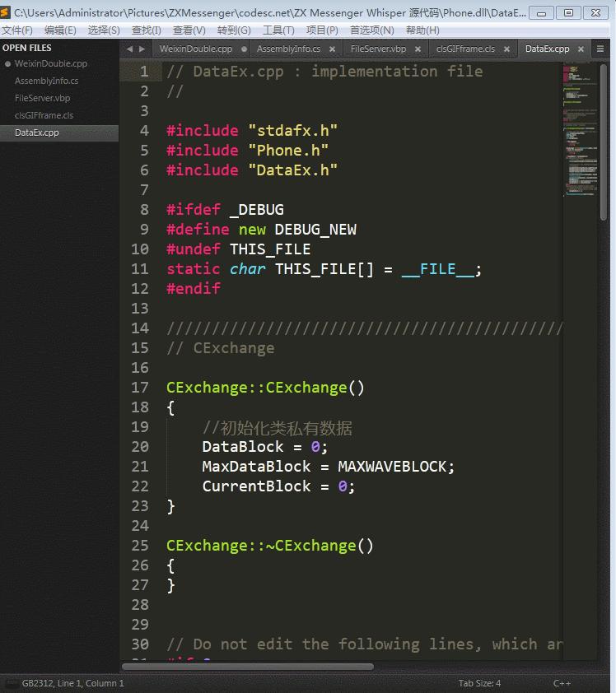Click the #undef THIS_FILE line
The image size is (616, 693).
tap(238, 249)
